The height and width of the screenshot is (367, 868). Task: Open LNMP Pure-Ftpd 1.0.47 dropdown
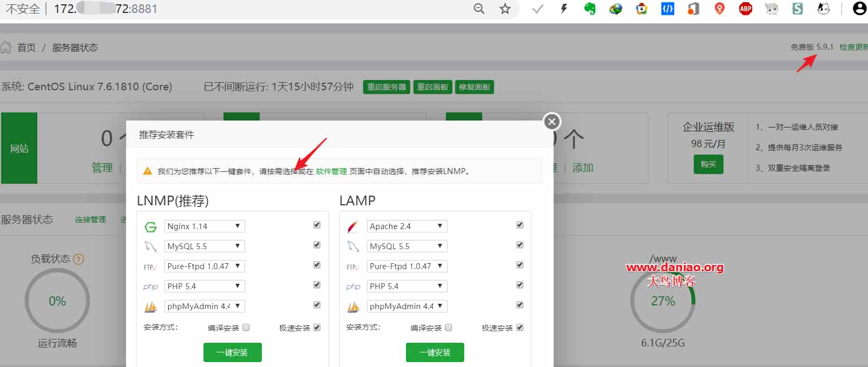[x=205, y=266]
